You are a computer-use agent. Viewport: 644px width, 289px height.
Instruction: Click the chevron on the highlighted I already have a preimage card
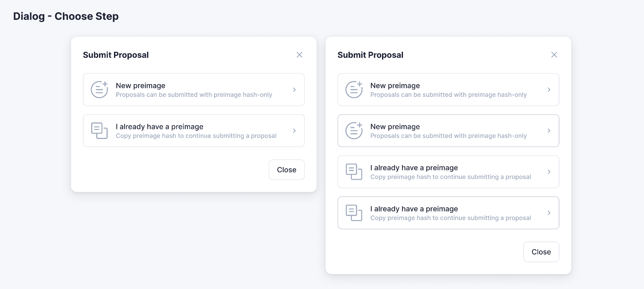[x=549, y=213]
